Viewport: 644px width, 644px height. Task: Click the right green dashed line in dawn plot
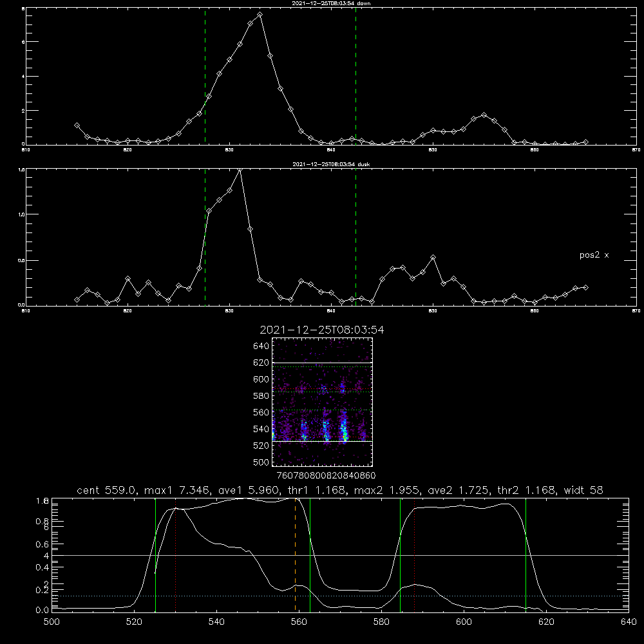point(355,76)
